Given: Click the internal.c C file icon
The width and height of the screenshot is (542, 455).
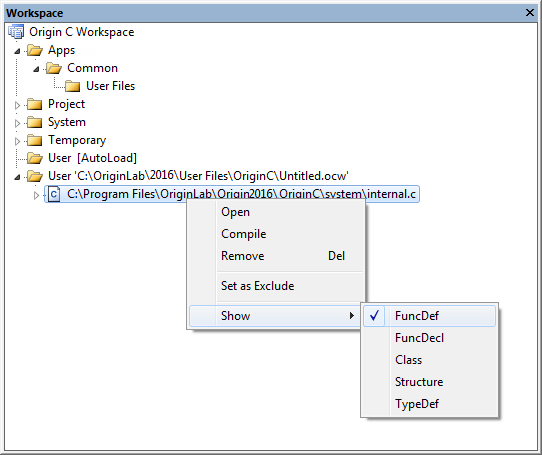Looking at the screenshot, I should point(54,194).
